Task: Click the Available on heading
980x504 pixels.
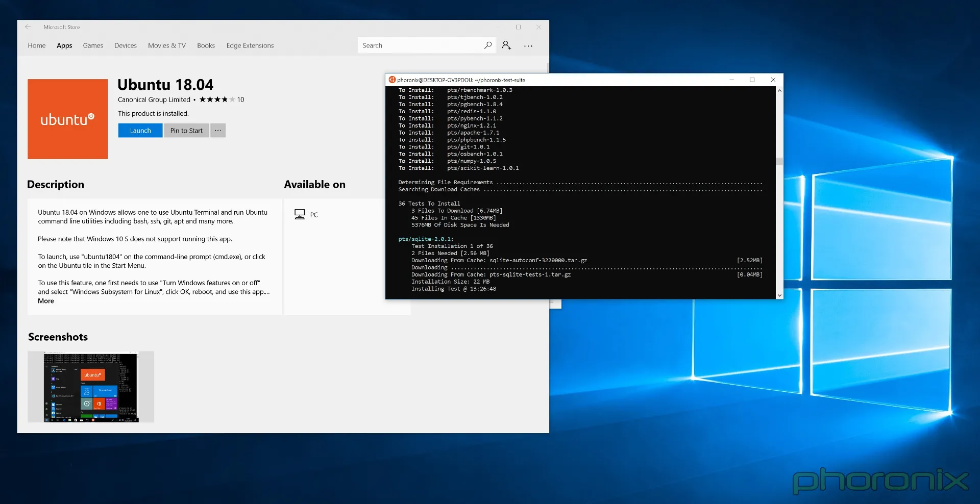Action: 315,185
